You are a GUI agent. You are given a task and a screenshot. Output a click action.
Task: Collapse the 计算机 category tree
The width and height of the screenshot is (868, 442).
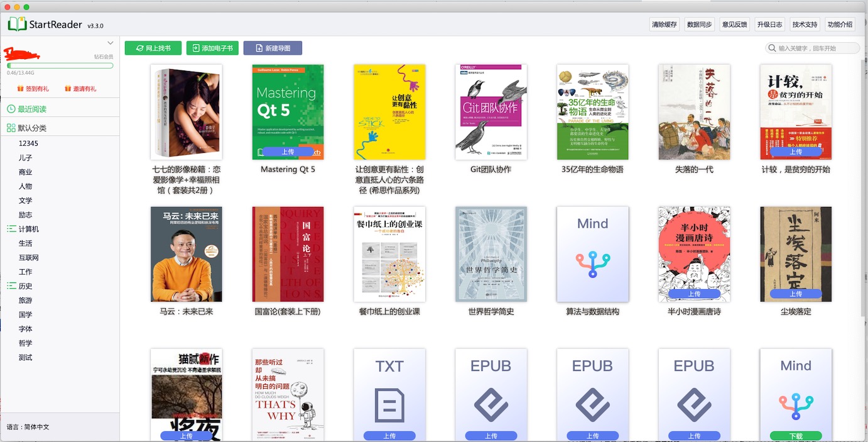point(11,229)
